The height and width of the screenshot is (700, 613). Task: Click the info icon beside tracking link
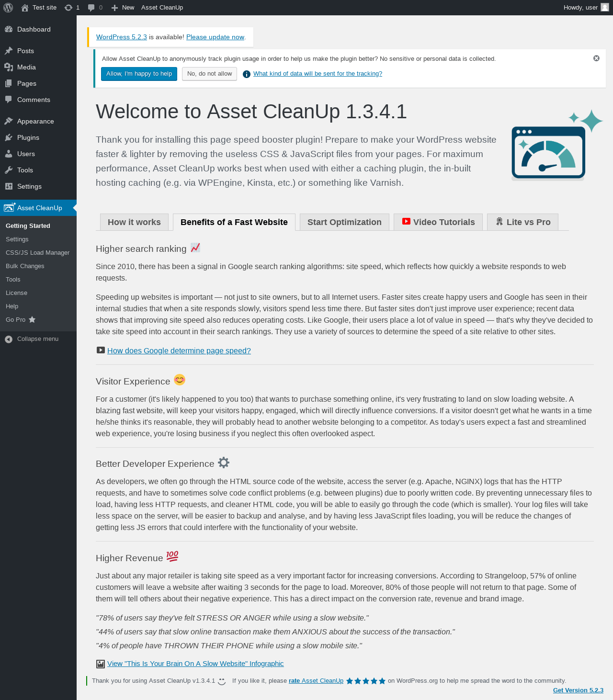[247, 74]
